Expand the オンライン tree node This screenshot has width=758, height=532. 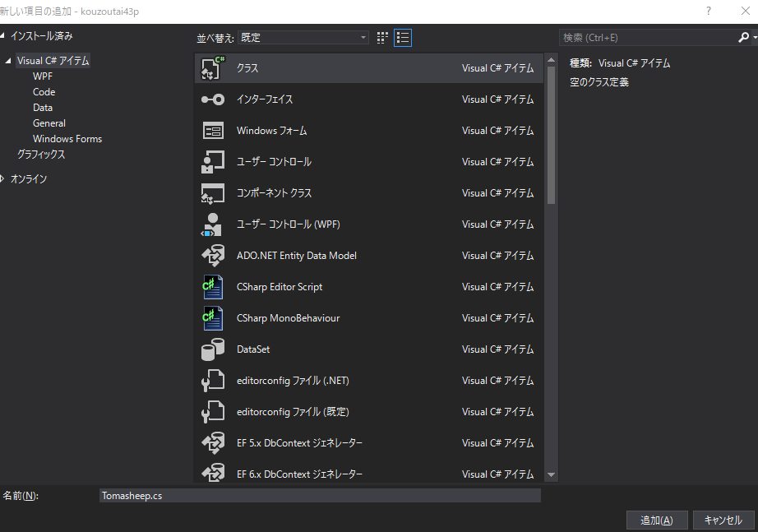[3, 179]
